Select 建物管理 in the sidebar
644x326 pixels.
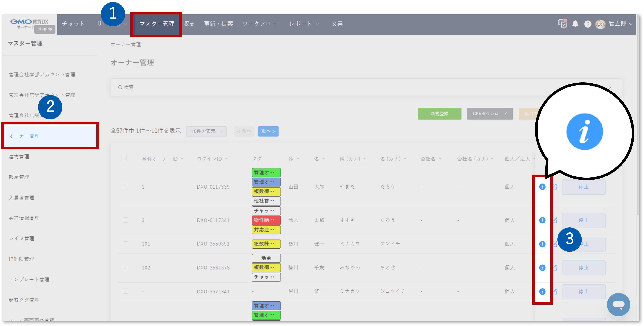[x=19, y=157]
